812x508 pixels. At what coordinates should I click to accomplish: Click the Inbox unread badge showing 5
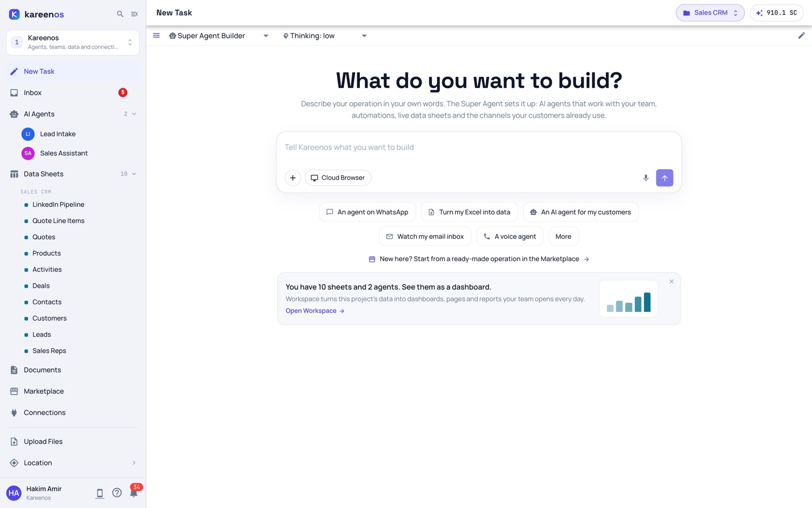(123, 92)
